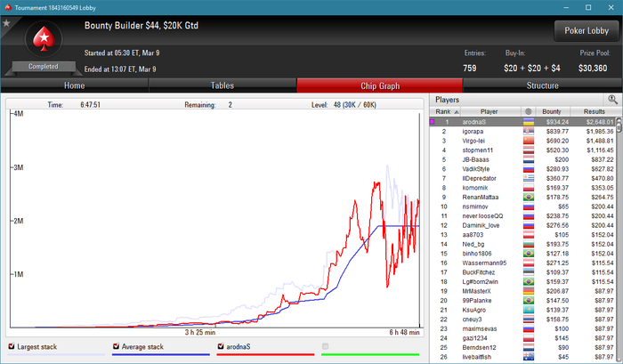Click the purple marker beside arodnaS
This screenshot has width=623, height=364.
433,122
